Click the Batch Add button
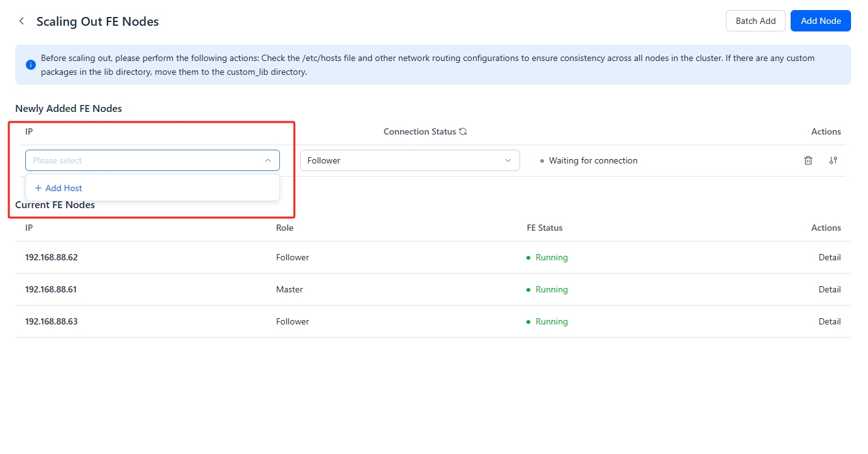 755,20
